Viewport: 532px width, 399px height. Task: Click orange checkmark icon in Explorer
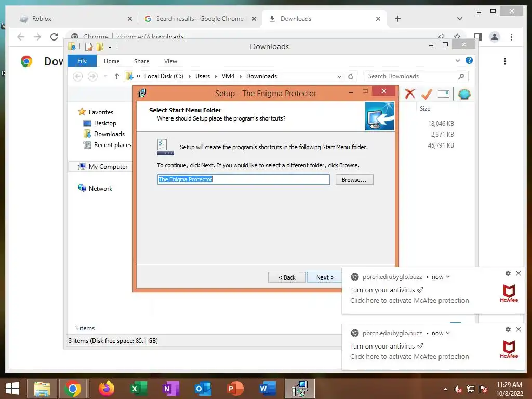point(427,94)
